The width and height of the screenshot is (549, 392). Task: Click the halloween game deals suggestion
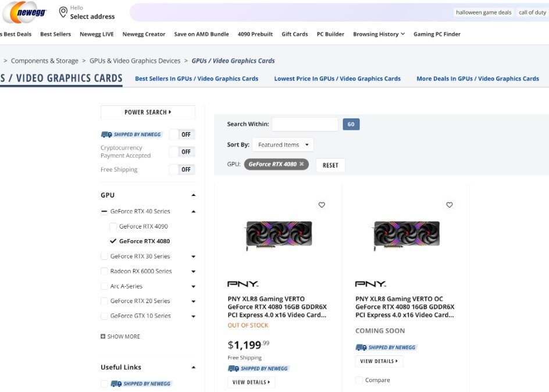click(483, 12)
